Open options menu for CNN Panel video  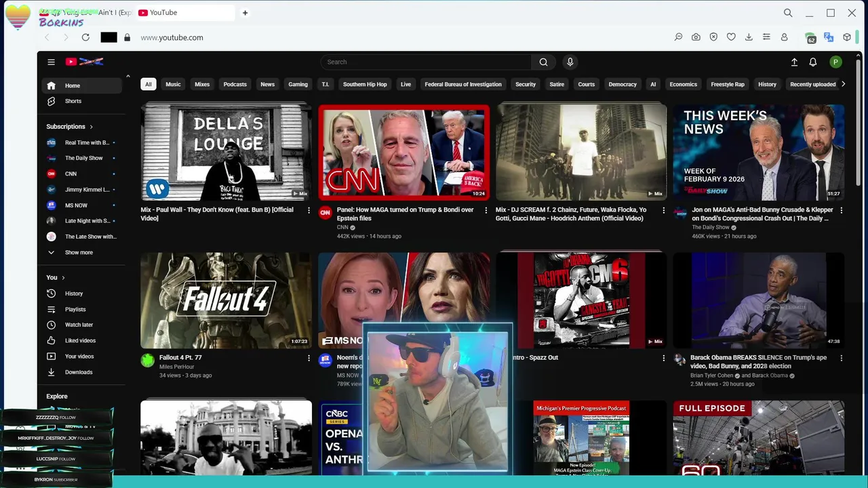click(x=486, y=211)
